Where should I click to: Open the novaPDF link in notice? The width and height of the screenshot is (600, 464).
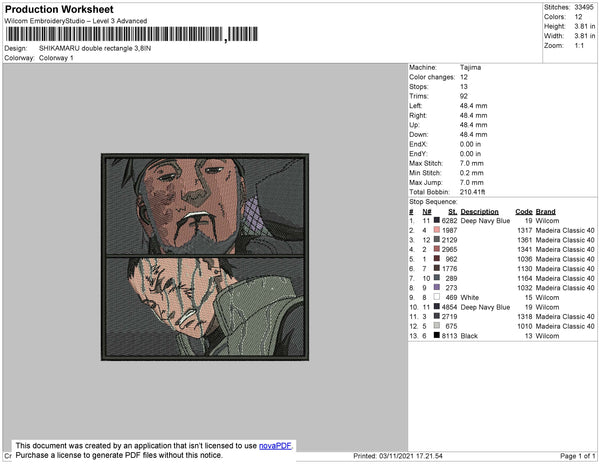tap(275, 446)
